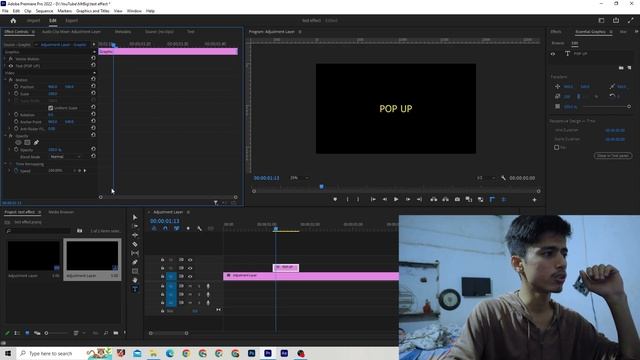Expand the Speed property
This screenshot has height=360, width=640.
[x=10, y=171]
